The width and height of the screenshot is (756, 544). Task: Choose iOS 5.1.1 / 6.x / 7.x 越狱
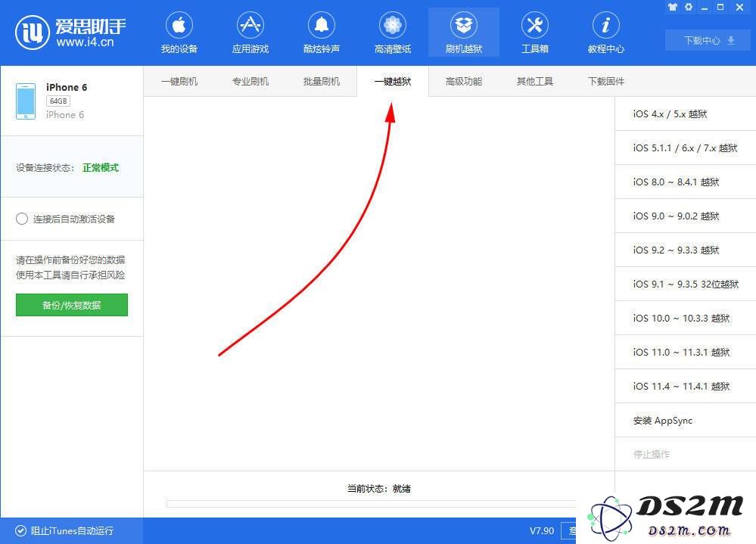point(686,148)
